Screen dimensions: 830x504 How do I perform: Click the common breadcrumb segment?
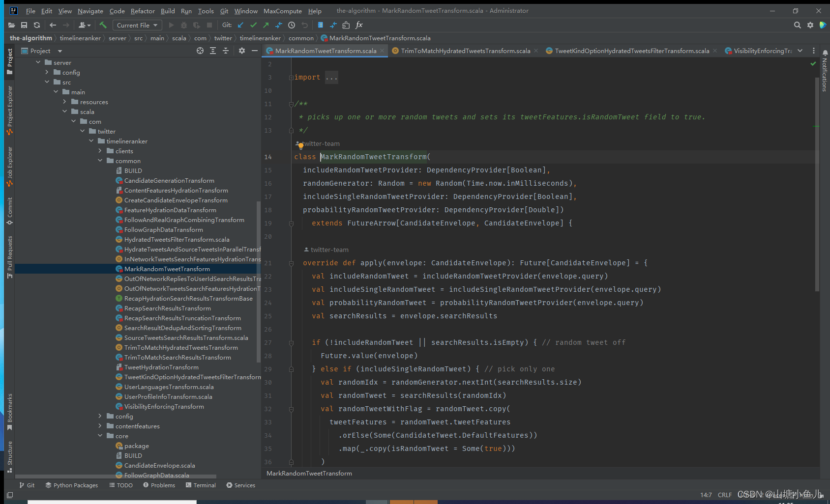coord(301,38)
